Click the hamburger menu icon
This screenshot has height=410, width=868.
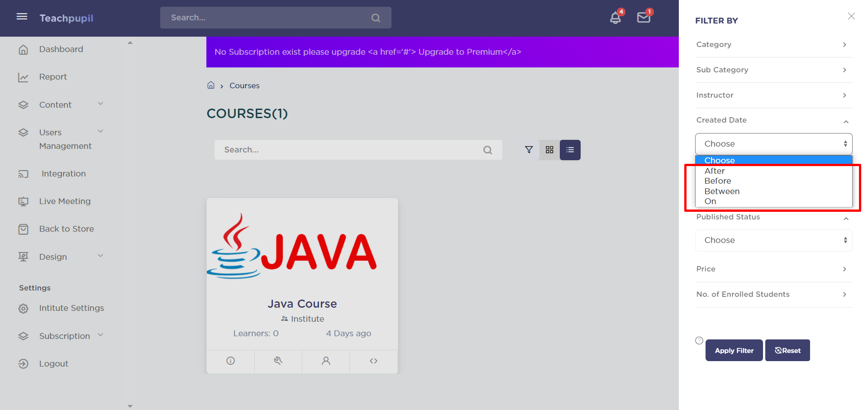tap(22, 17)
